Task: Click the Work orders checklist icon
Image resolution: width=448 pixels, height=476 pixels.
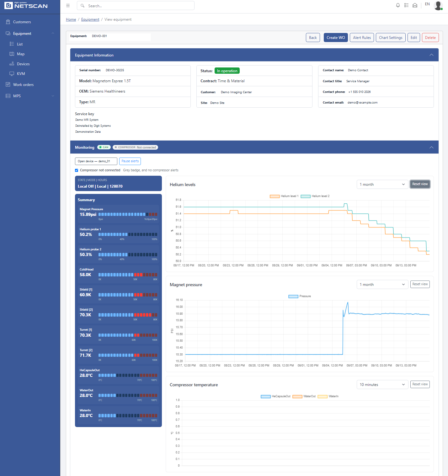Action: click(x=8, y=84)
